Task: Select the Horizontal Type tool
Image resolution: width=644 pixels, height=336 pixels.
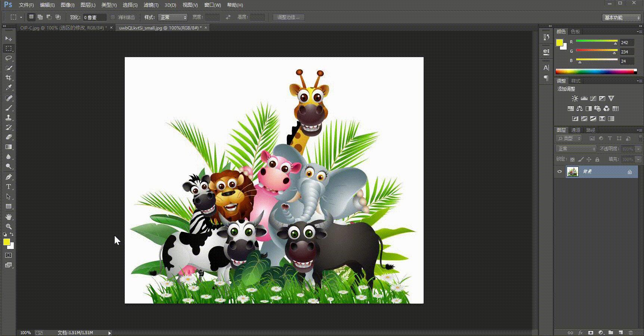Action: pyautogui.click(x=9, y=187)
